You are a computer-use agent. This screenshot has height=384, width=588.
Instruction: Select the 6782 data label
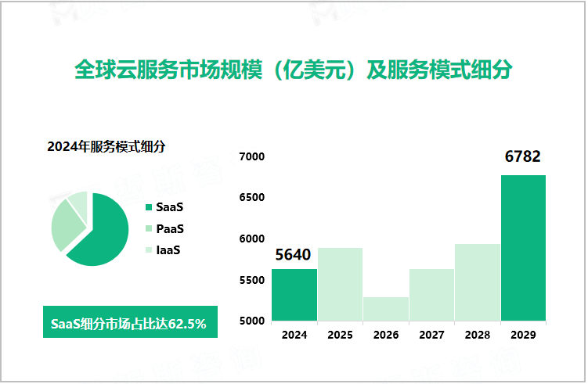[x=523, y=156]
